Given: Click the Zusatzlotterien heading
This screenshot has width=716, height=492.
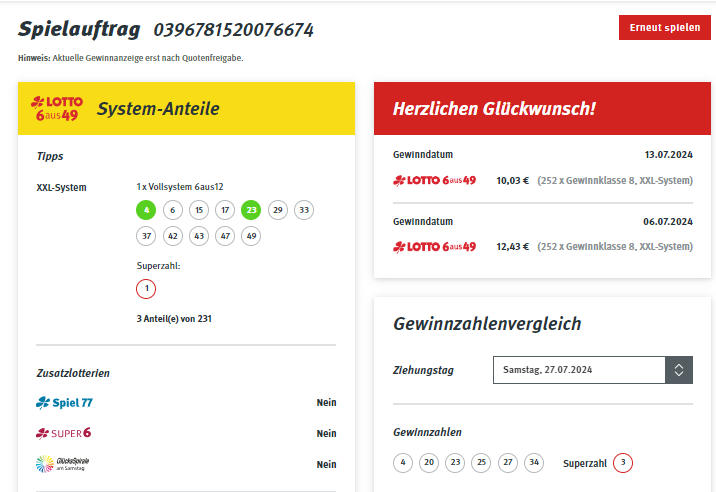Looking at the screenshot, I should point(73,373).
